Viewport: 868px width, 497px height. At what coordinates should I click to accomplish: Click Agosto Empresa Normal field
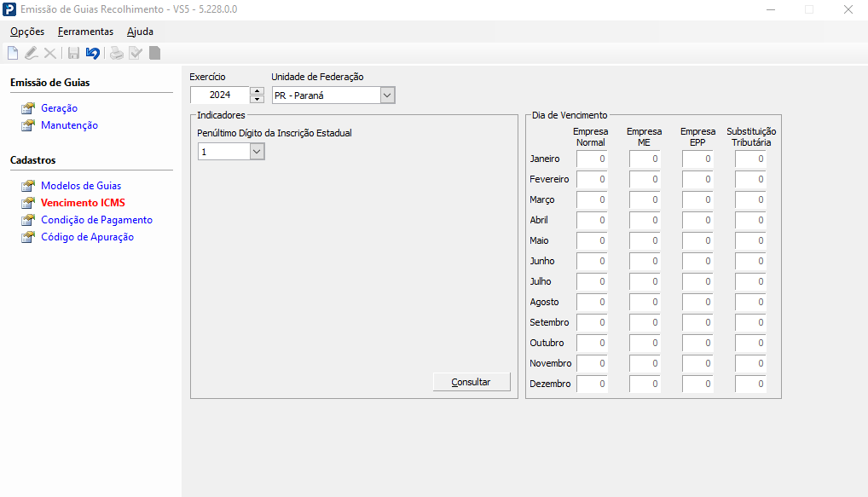point(592,302)
